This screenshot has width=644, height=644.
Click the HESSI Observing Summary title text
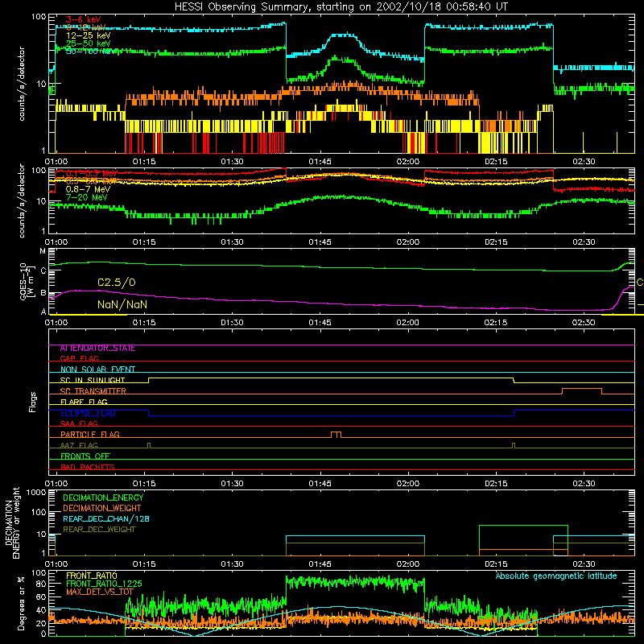tap(341, 6)
